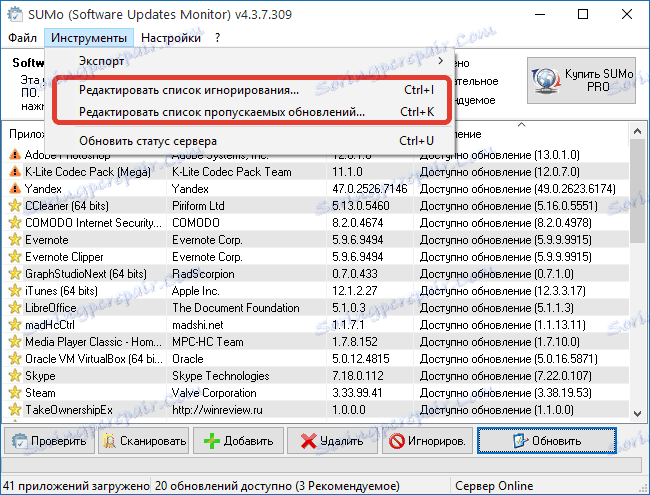
Task: Click the Удалить button
Action: [332, 441]
